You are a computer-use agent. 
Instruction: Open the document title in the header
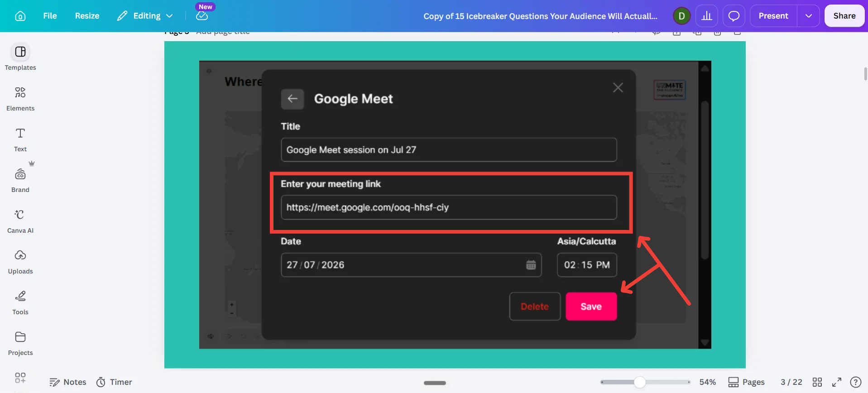[x=540, y=16]
